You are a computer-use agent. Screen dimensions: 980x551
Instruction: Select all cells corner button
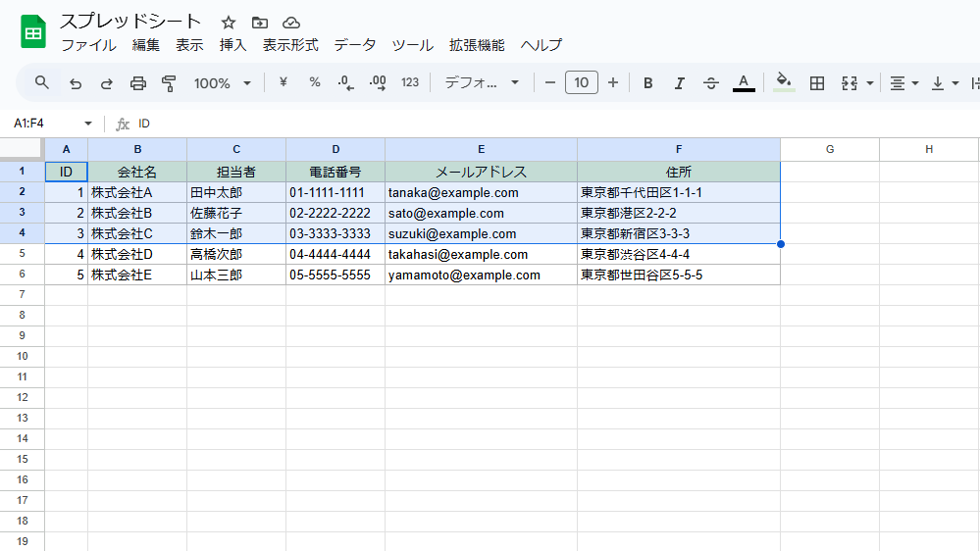pos(22,149)
